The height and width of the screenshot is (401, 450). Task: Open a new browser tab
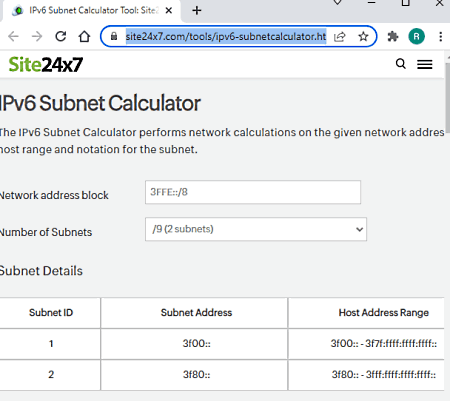pyautogui.click(x=197, y=11)
